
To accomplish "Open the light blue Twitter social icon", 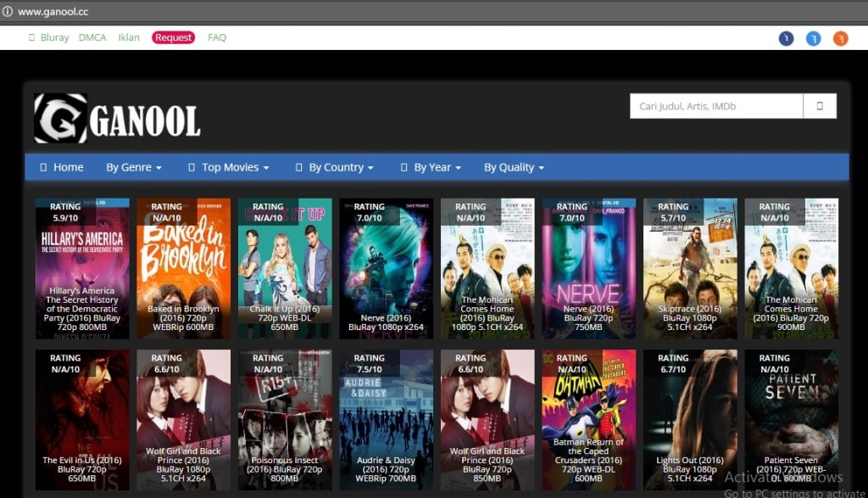I will 814,37.
